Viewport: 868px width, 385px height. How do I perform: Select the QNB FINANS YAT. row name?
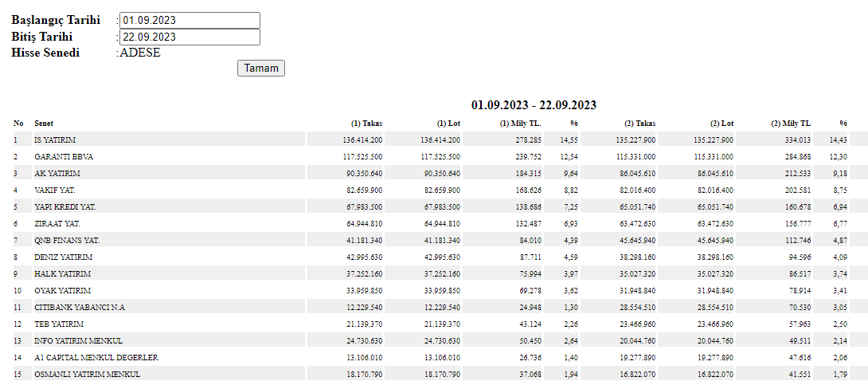67,241
